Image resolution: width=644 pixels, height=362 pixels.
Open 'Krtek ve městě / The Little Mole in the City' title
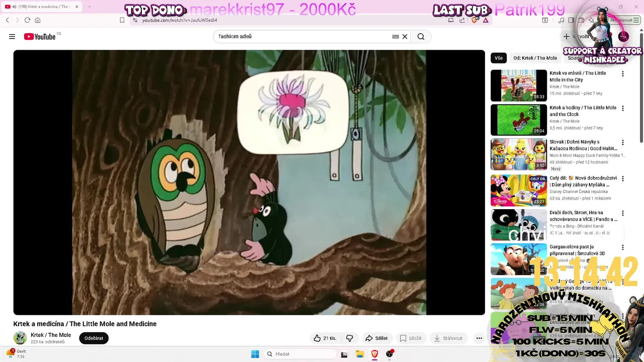(x=578, y=76)
